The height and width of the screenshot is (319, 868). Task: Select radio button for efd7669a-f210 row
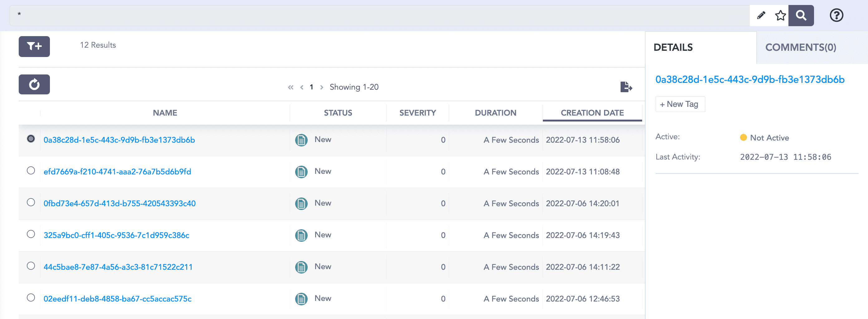click(31, 171)
